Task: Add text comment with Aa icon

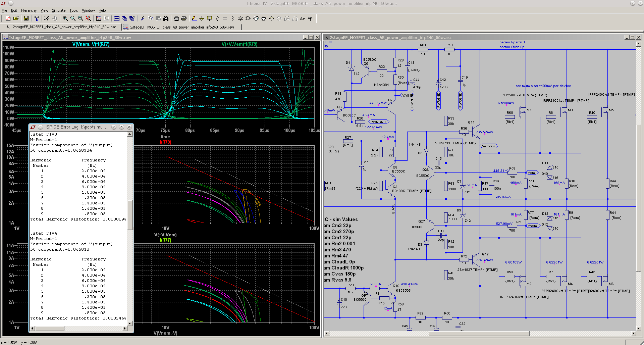Action: [302, 18]
